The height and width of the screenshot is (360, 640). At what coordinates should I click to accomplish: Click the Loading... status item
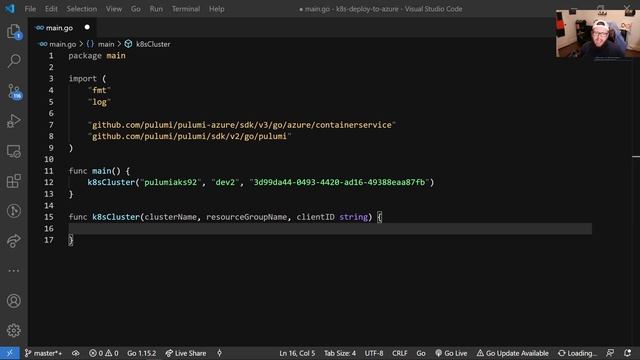click(577, 353)
